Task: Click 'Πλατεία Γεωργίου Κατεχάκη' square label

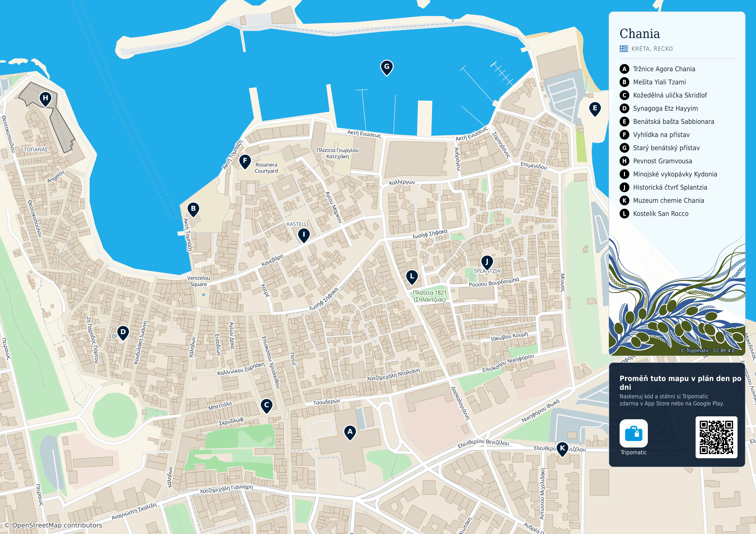Action: pyautogui.click(x=338, y=153)
